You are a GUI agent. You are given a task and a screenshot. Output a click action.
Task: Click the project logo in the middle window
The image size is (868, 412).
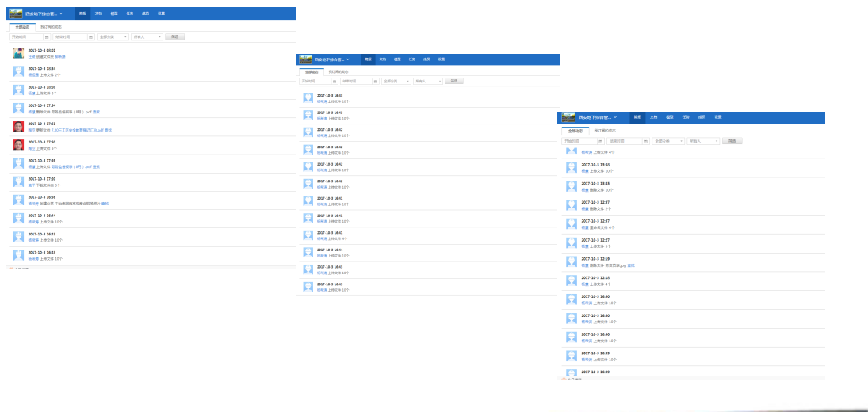305,59
